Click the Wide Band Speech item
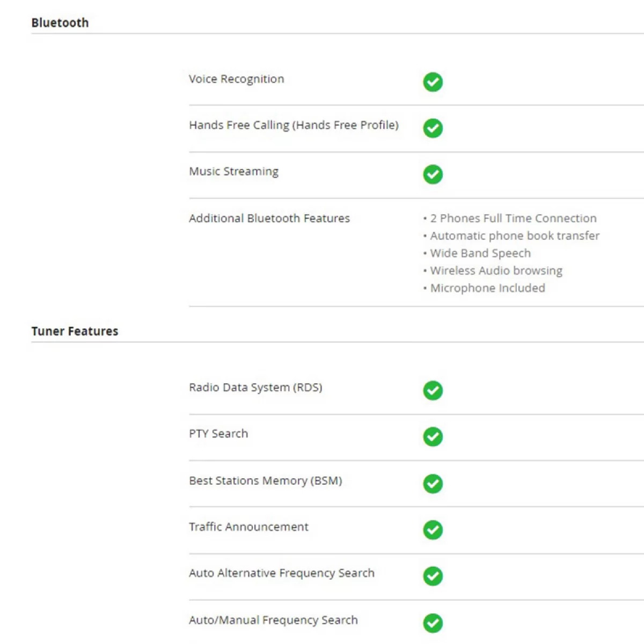 (480, 253)
